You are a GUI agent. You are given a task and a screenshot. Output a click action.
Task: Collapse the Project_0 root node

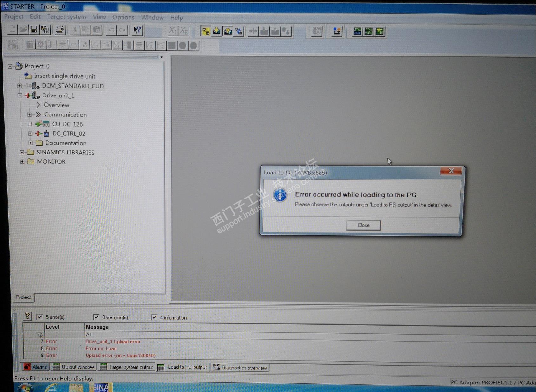click(x=10, y=66)
